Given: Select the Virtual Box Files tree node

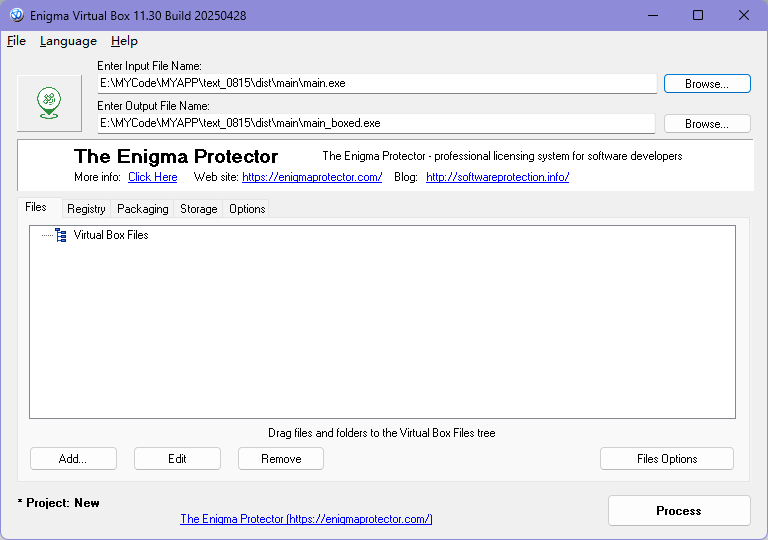Looking at the screenshot, I should (x=111, y=235).
